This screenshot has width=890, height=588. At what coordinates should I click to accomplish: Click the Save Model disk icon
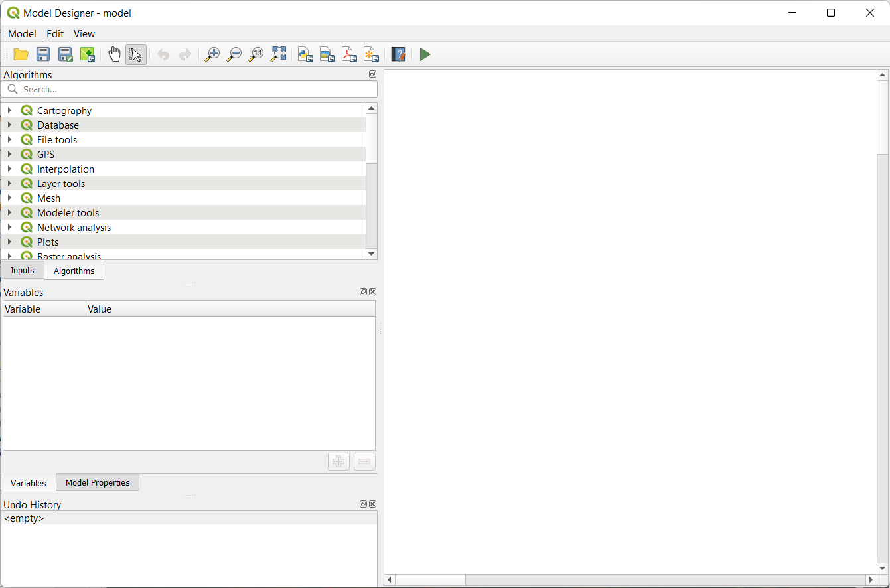(x=43, y=54)
